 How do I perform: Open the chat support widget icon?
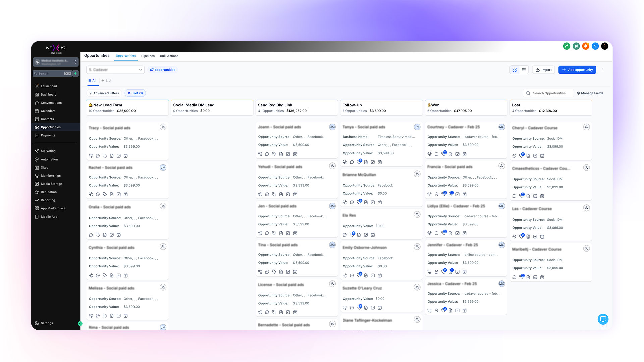[603, 319]
